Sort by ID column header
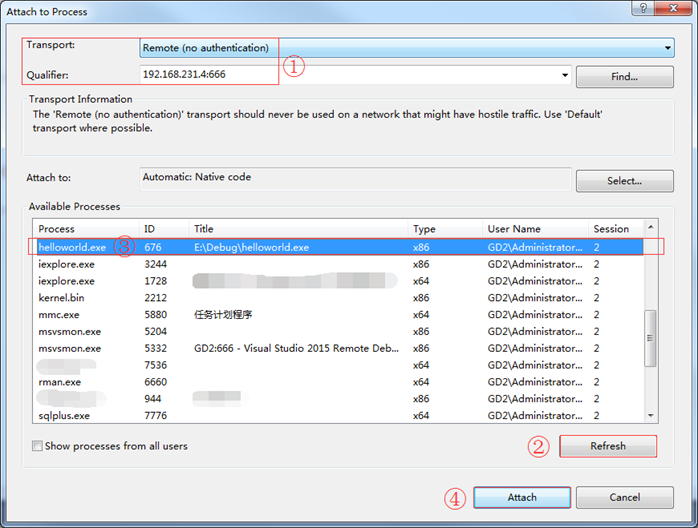 [x=164, y=229]
